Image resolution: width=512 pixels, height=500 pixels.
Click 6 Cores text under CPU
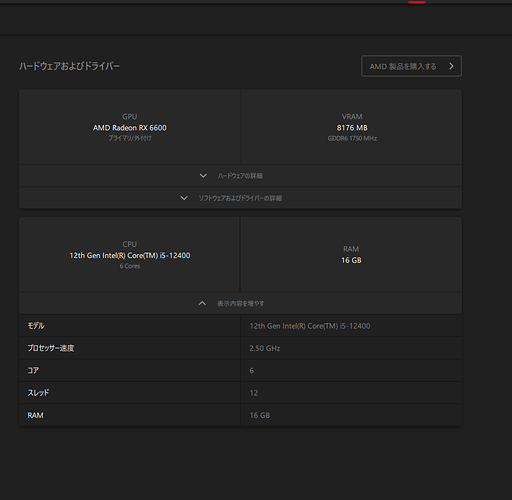pyautogui.click(x=130, y=266)
